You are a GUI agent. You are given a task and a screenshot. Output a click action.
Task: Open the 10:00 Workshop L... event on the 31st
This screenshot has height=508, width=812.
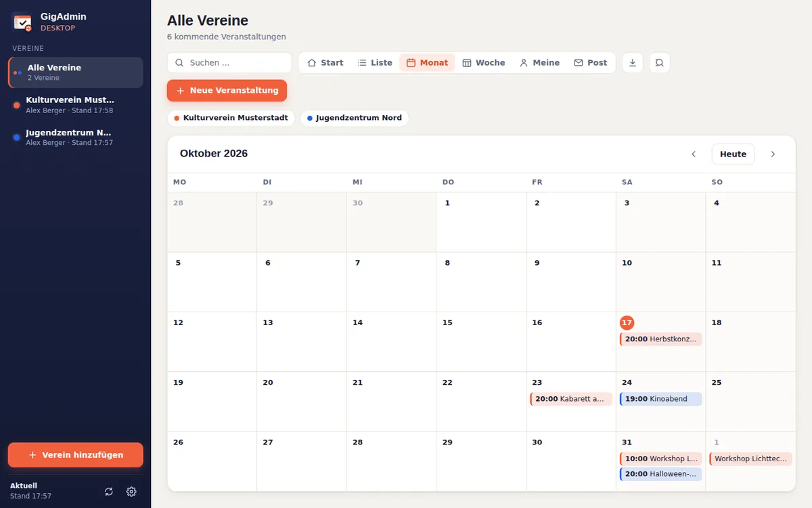pos(660,459)
